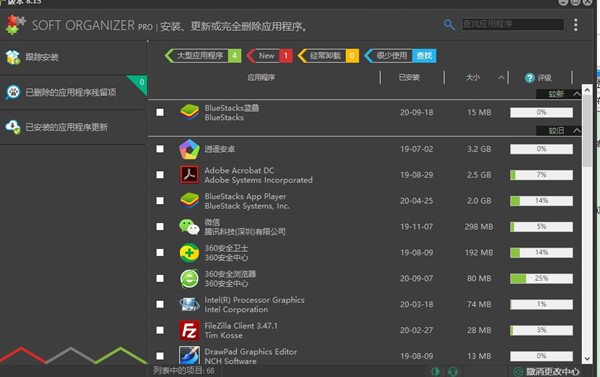
Task: Click the 298 MB size value
Action: (x=479, y=227)
